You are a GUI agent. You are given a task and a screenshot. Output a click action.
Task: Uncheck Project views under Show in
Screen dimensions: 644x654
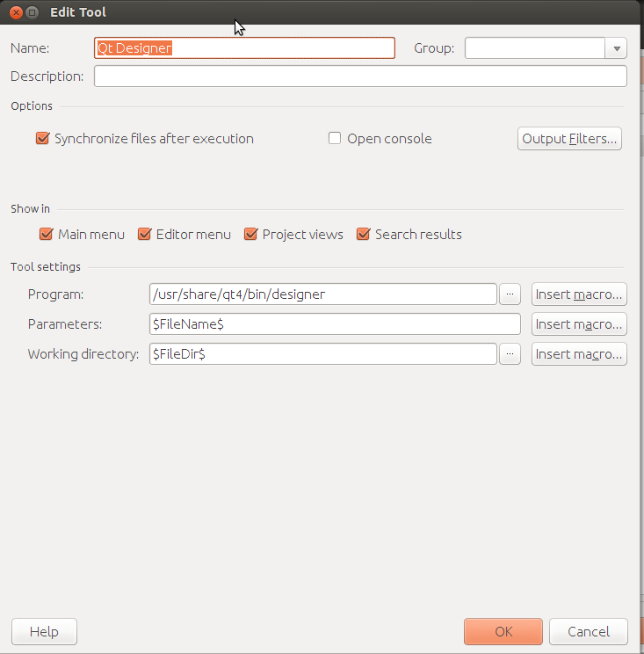click(x=250, y=235)
